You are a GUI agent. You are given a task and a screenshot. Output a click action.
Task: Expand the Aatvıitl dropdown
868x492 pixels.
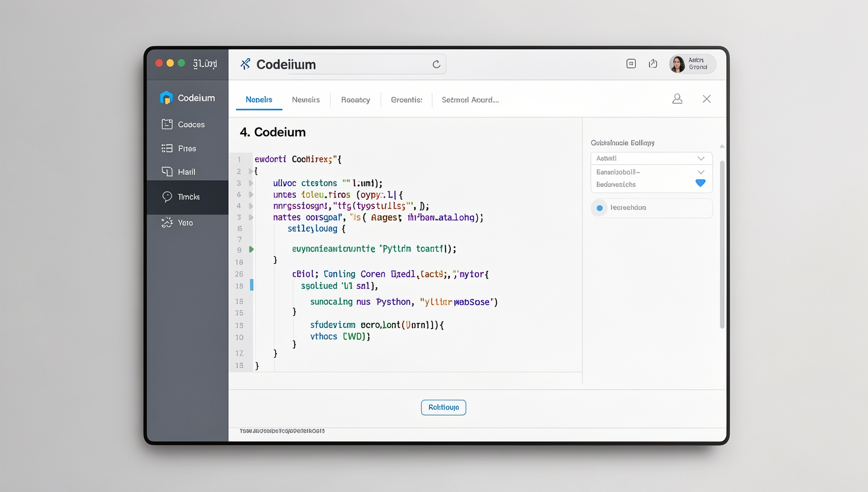pyautogui.click(x=651, y=158)
